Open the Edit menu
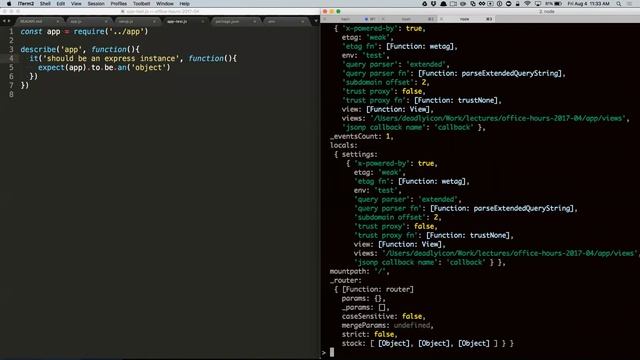The width and height of the screenshot is (640, 360). (x=61, y=4)
